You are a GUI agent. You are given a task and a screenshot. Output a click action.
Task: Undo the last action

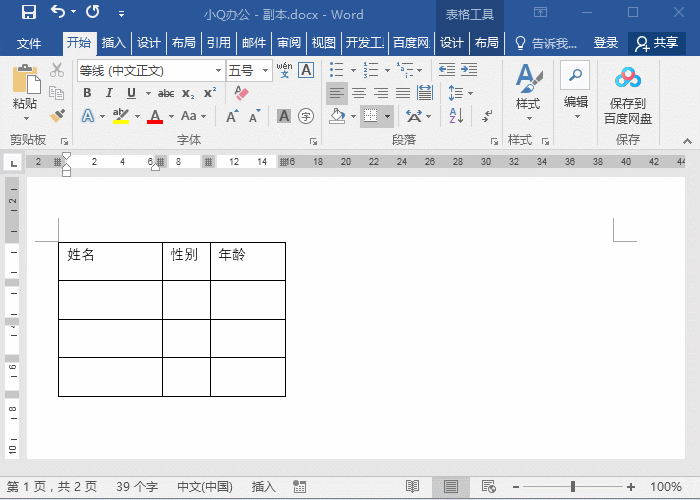coord(58,12)
